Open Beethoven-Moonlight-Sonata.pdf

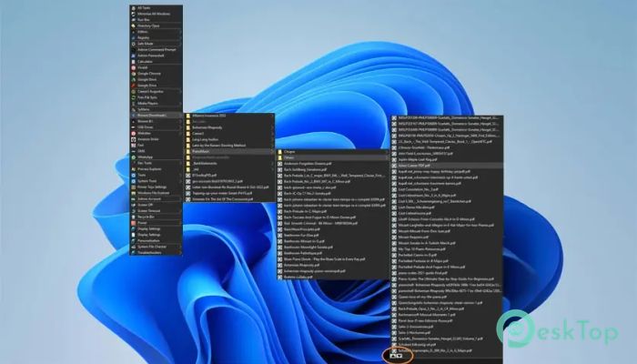tap(333, 247)
